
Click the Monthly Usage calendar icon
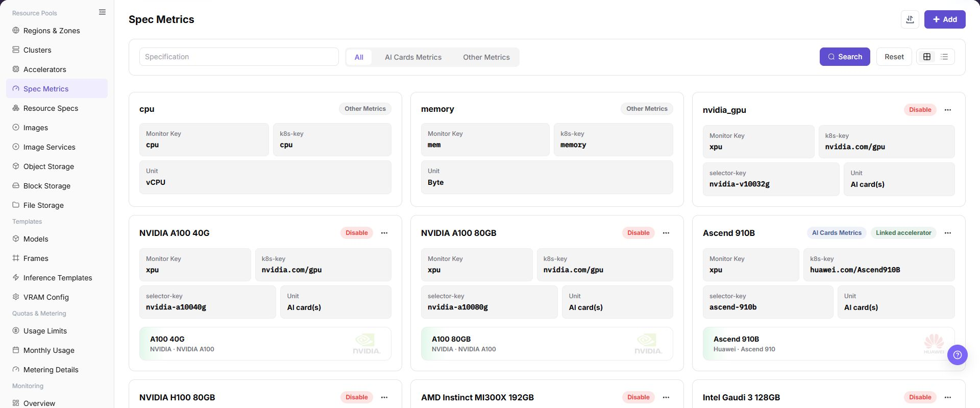tap(16, 350)
